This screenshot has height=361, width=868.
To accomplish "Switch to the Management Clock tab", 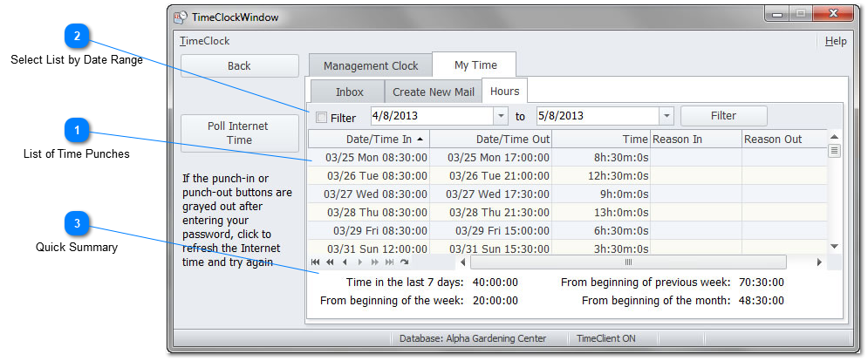I will click(x=371, y=66).
